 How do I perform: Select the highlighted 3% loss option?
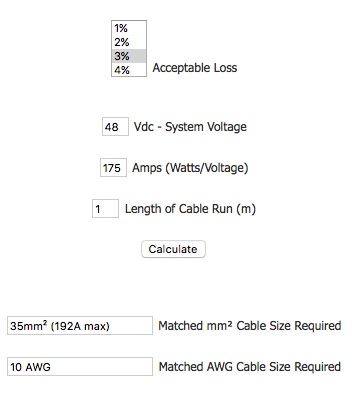pyautogui.click(x=129, y=56)
